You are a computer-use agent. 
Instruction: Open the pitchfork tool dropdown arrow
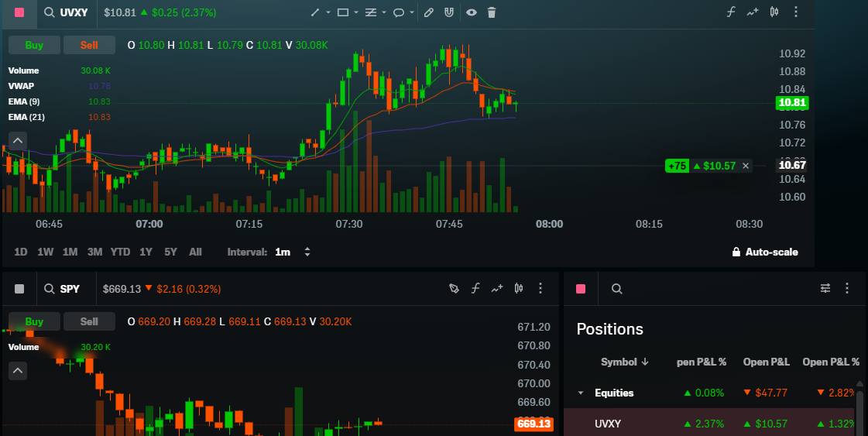(x=383, y=12)
